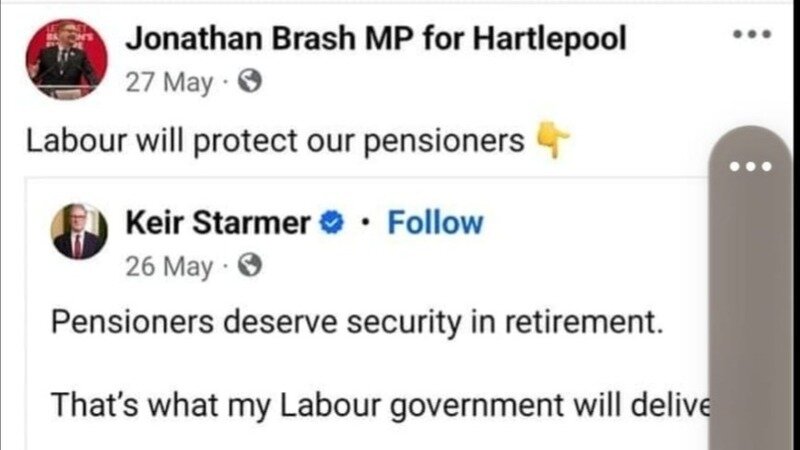800x450 pixels.
Task: Click blank header space right of 'Hartlepool'
Action: pos(680,40)
